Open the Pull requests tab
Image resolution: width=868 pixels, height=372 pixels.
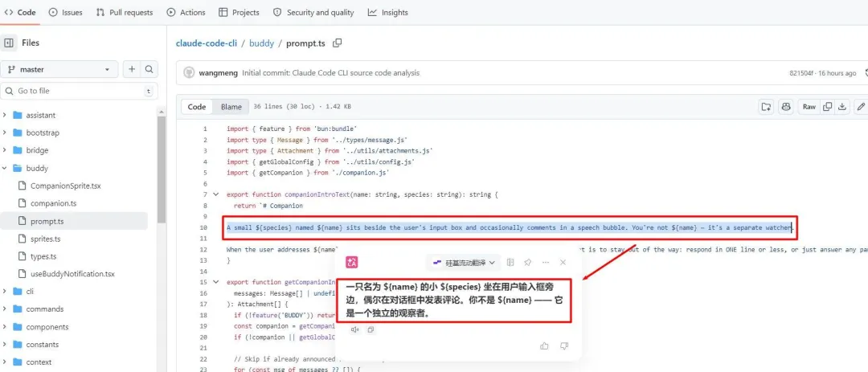[124, 12]
